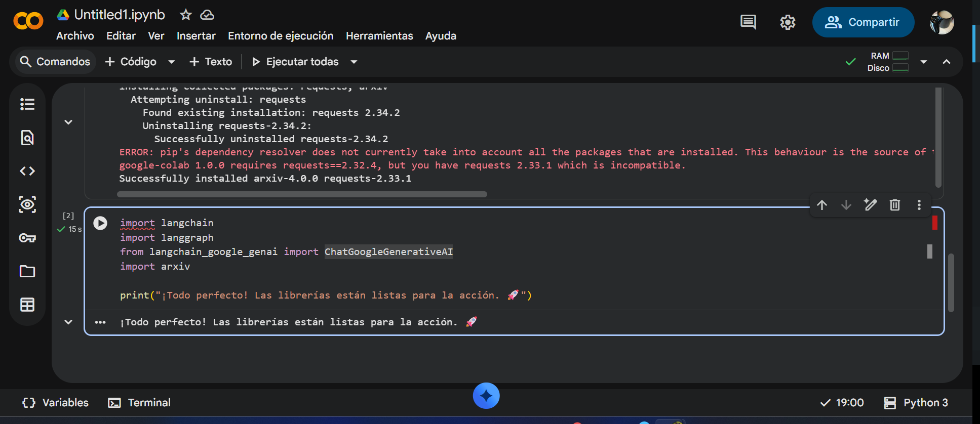Collapse the header with the up chevron
Image resolution: width=980 pixels, height=424 pixels.
click(947, 62)
